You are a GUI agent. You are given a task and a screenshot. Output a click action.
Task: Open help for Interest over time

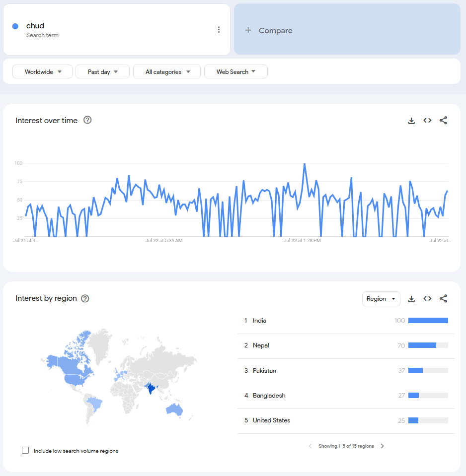[87, 120]
